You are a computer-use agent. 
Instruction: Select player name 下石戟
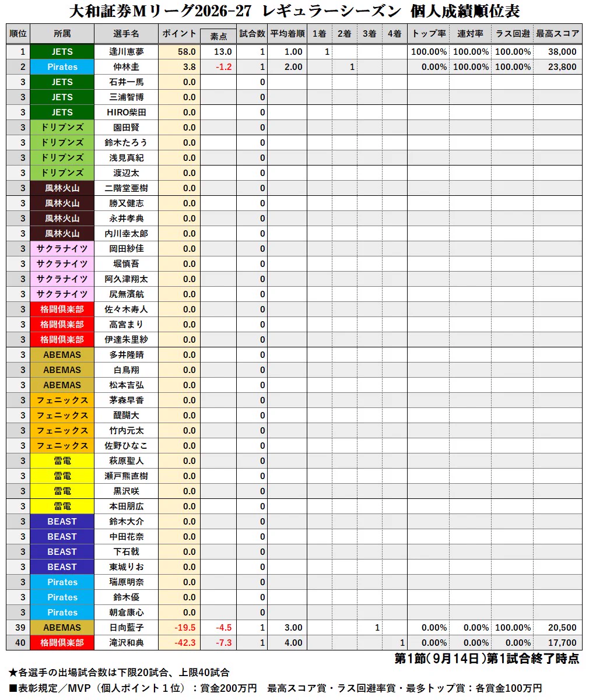pyautogui.click(x=126, y=552)
